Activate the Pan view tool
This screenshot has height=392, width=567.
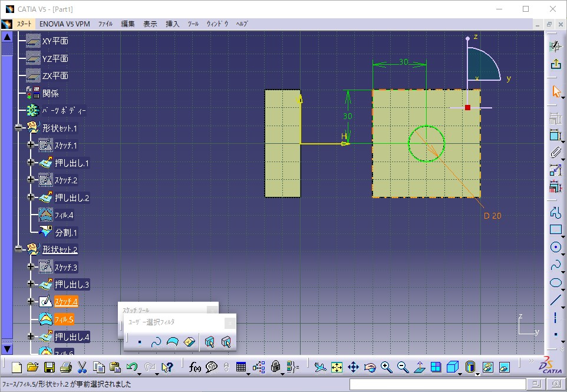pyautogui.click(x=354, y=367)
